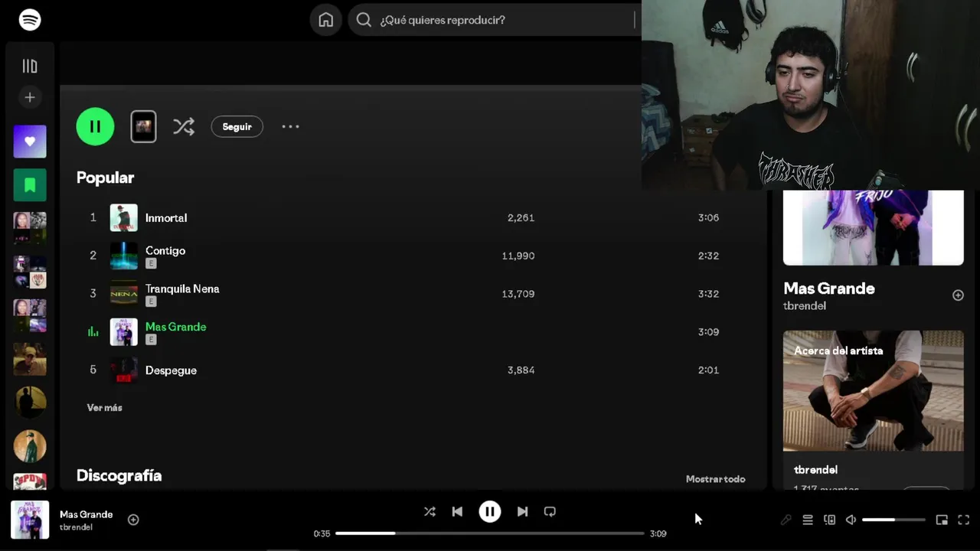This screenshot has height=551, width=980.
Task: Open the round cap artist avatar in sidebar
Action: (x=30, y=446)
